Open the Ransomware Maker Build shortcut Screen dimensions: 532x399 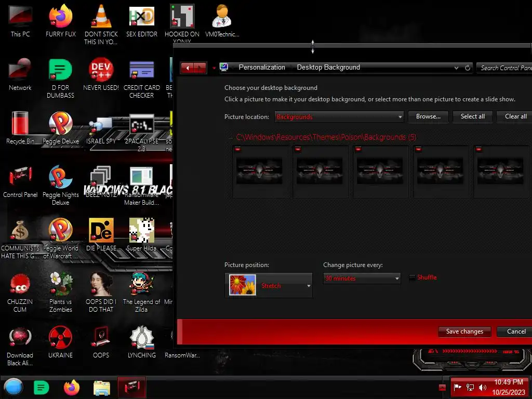coord(141,185)
